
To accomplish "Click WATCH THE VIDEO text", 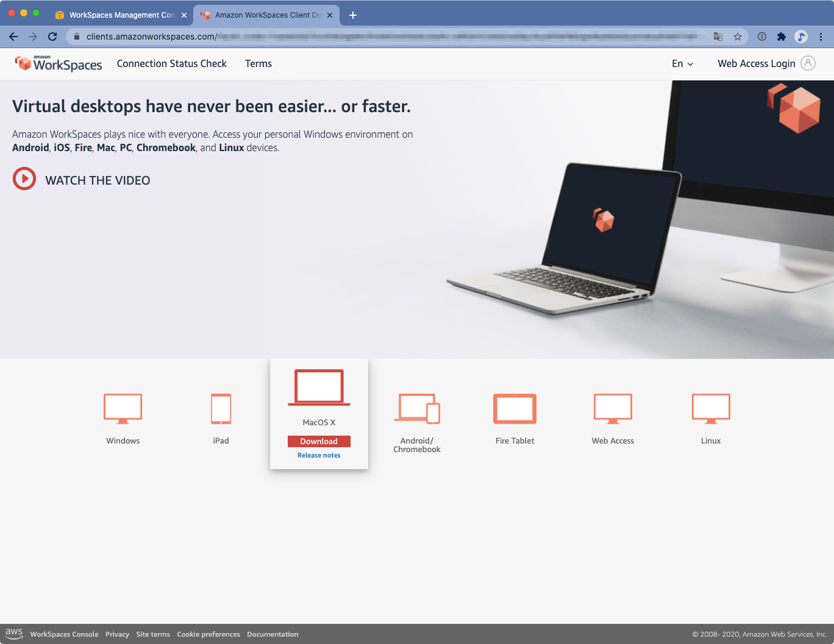I will 98,180.
